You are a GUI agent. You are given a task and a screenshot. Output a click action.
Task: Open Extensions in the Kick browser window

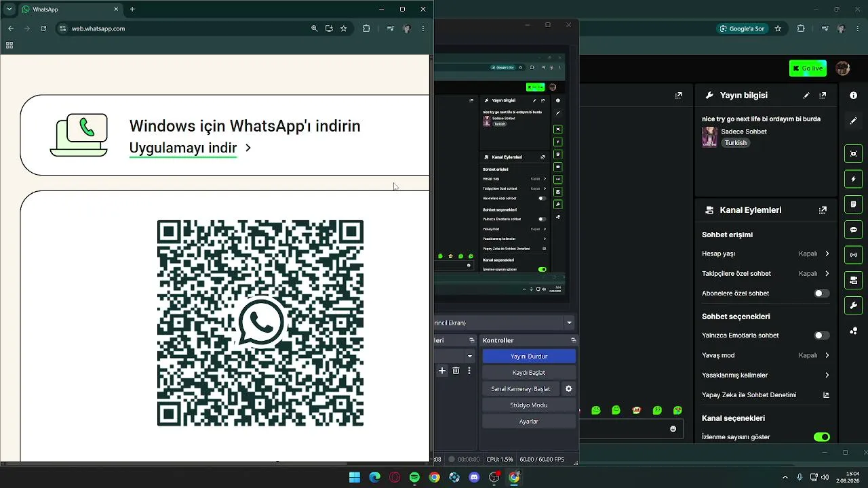point(801,28)
